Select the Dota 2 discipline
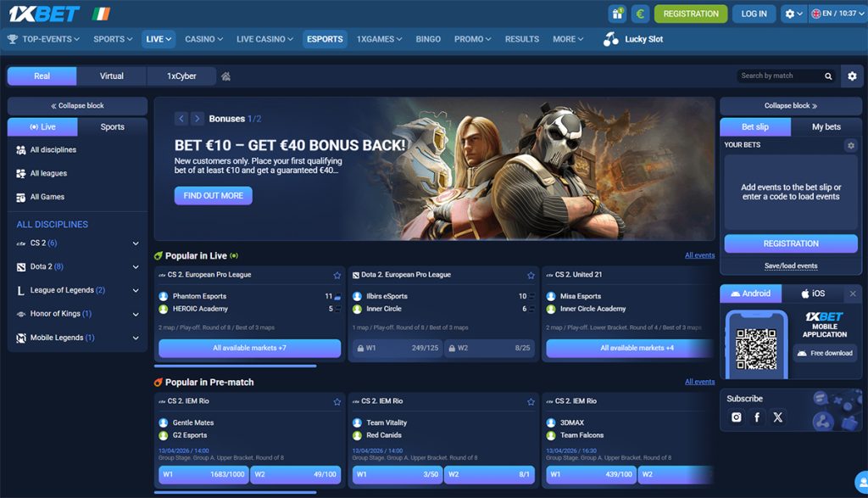The width and height of the screenshot is (868, 498). pos(47,266)
